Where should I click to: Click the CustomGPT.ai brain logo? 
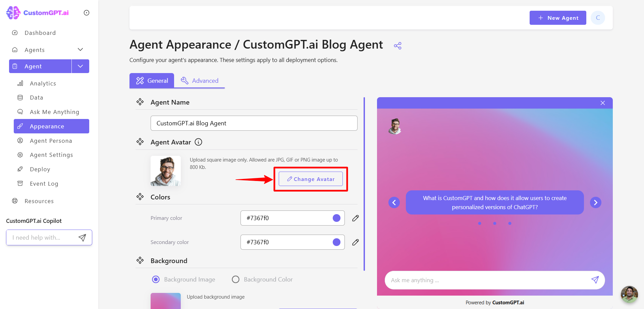point(13,13)
